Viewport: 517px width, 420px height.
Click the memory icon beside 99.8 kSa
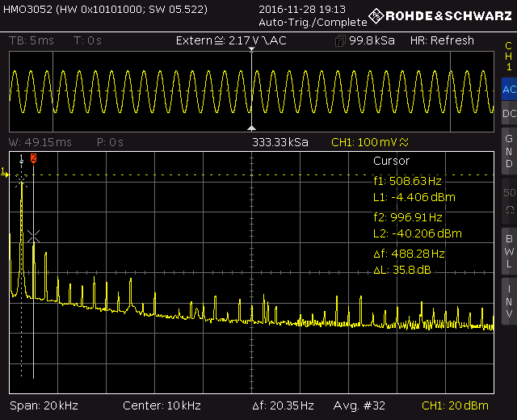pyautogui.click(x=339, y=40)
